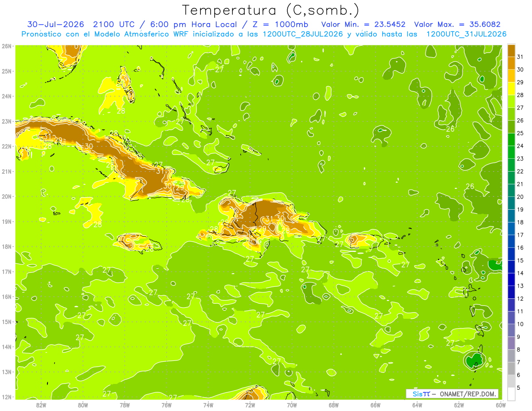Select the "80W" longitude axis label
Image resolution: width=532 pixels, height=411 pixels.
click(x=82, y=405)
